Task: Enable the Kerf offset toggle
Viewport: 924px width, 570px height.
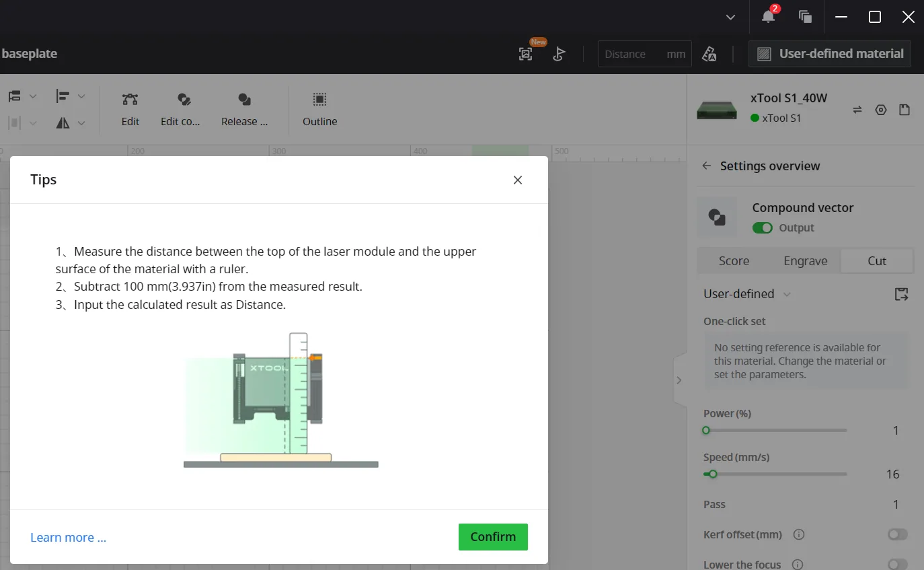Action: click(898, 534)
